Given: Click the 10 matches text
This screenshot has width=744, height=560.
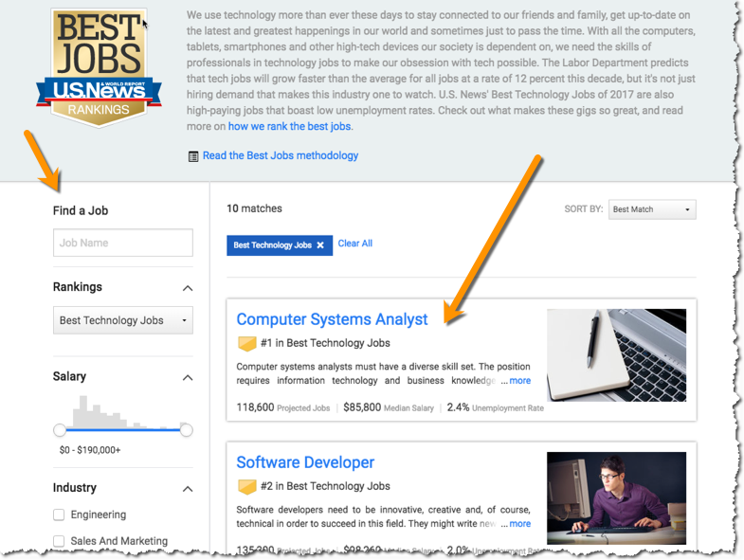Looking at the screenshot, I should pyautogui.click(x=254, y=208).
